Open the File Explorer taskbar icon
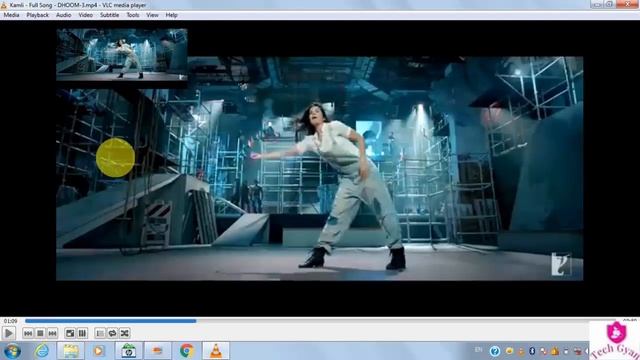640x360 pixels. coord(71,351)
